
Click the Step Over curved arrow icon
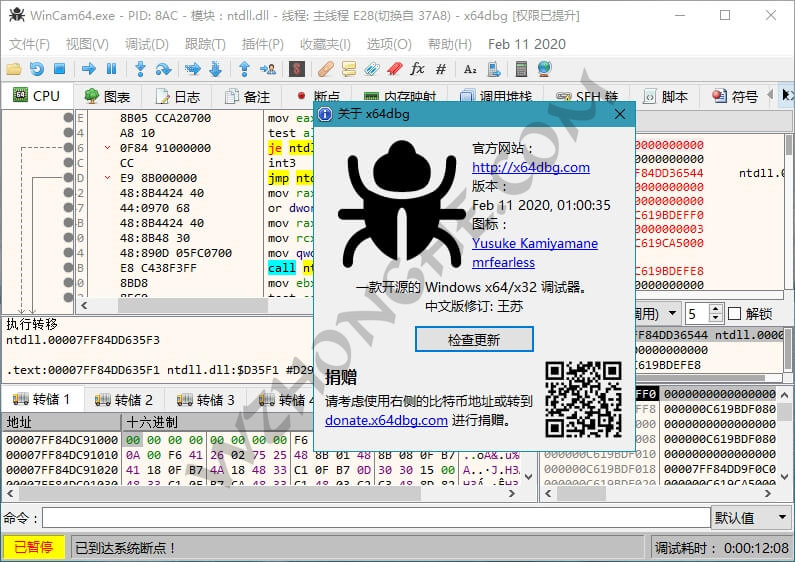(163, 68)
